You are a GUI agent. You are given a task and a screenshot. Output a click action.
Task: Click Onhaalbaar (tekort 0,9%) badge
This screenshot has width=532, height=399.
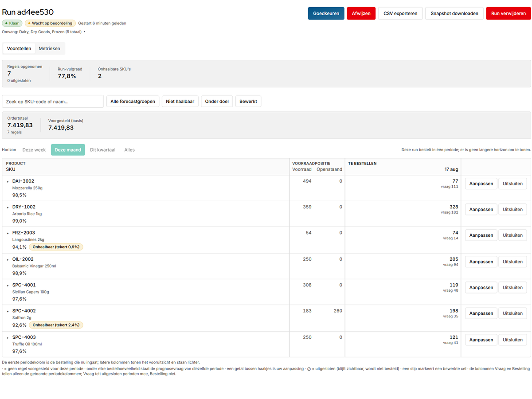click(x=56, y=247)
